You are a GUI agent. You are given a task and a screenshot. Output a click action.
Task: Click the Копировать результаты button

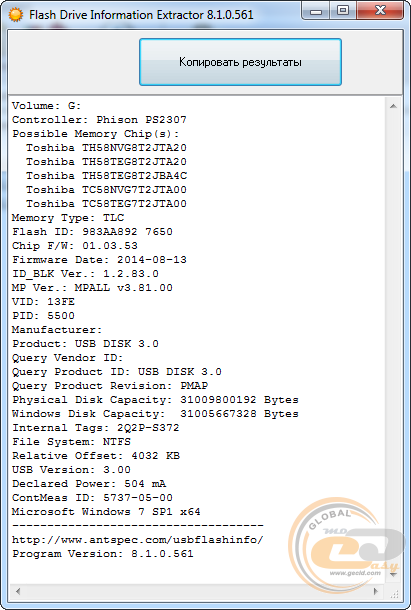click(x=240, y=62)
